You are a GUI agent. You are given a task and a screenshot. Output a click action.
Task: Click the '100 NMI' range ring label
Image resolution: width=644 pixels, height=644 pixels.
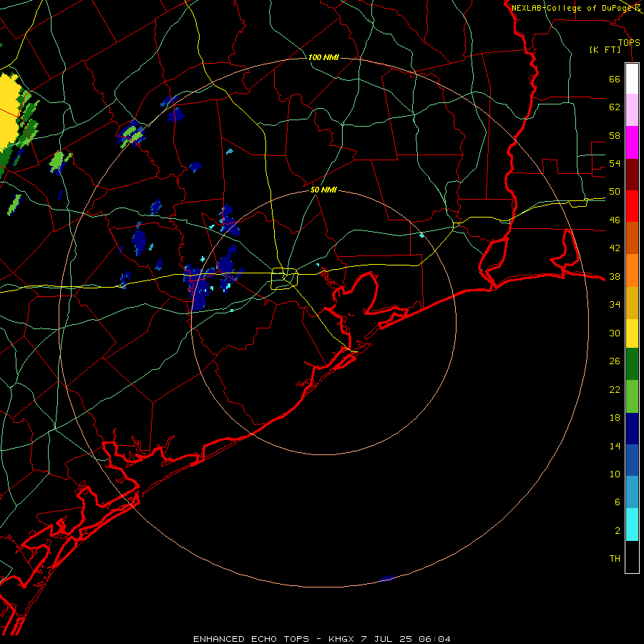click(323, 57)
